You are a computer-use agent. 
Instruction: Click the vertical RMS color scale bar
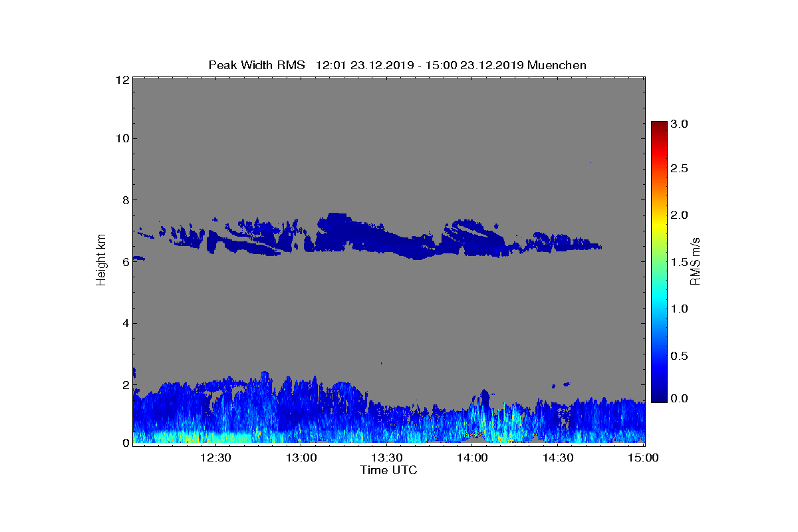coord(659,261)
